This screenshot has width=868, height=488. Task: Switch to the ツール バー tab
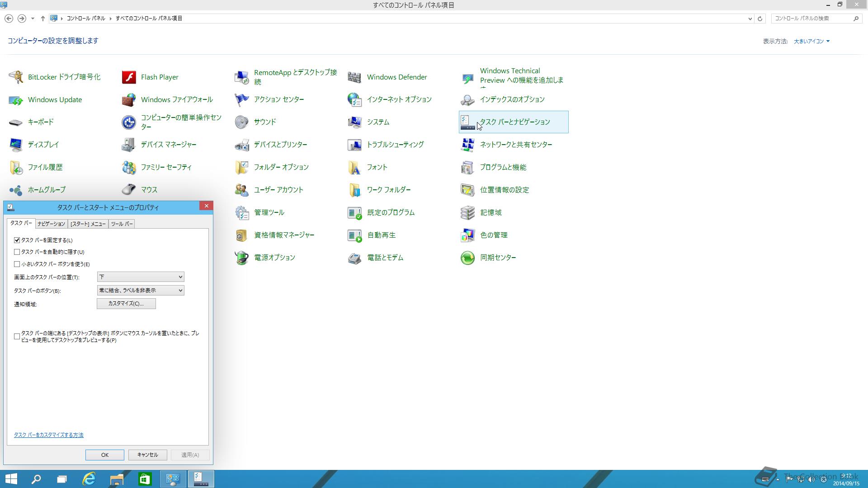[x=122, y=224]
